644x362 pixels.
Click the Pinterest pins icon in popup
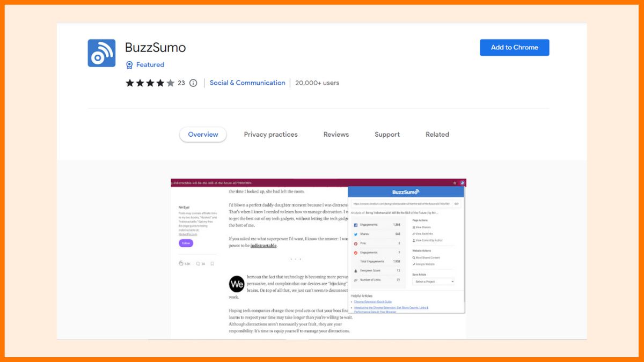[355, 243]
